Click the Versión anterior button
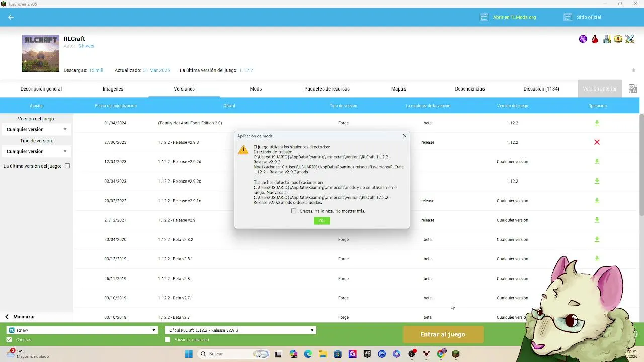Screen dimensions: 644x362 tap(600, 88)
